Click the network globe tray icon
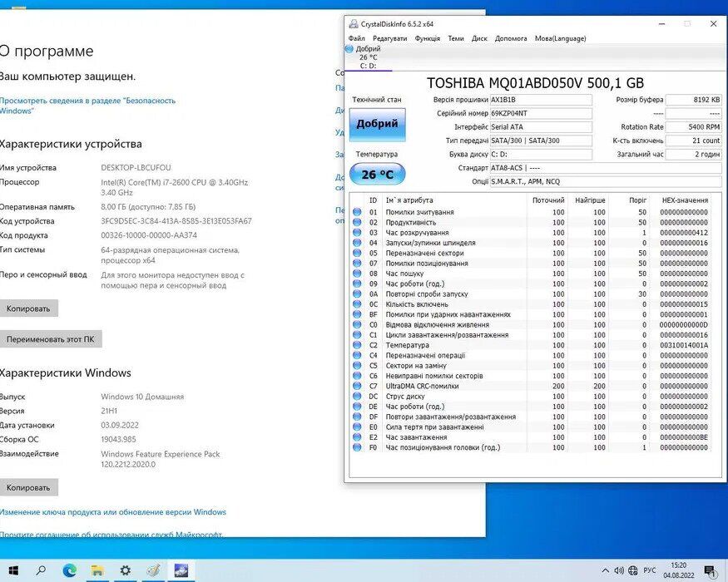 [633, 570]
